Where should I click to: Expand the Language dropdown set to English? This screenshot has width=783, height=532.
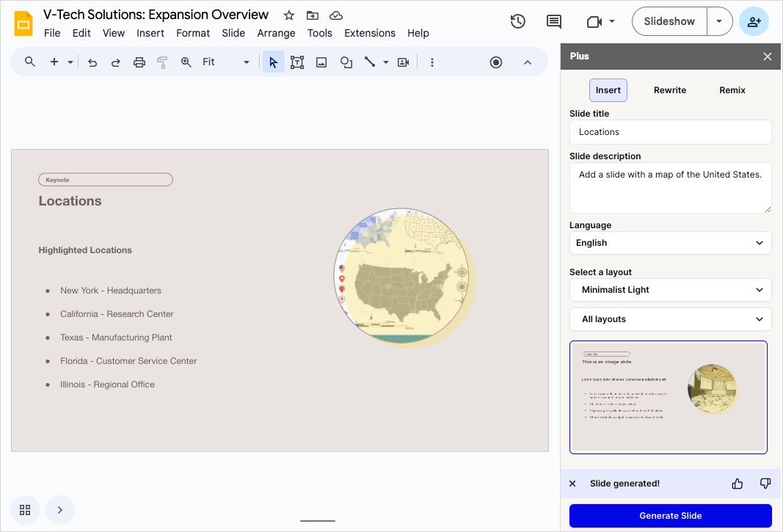pos(670,243)
